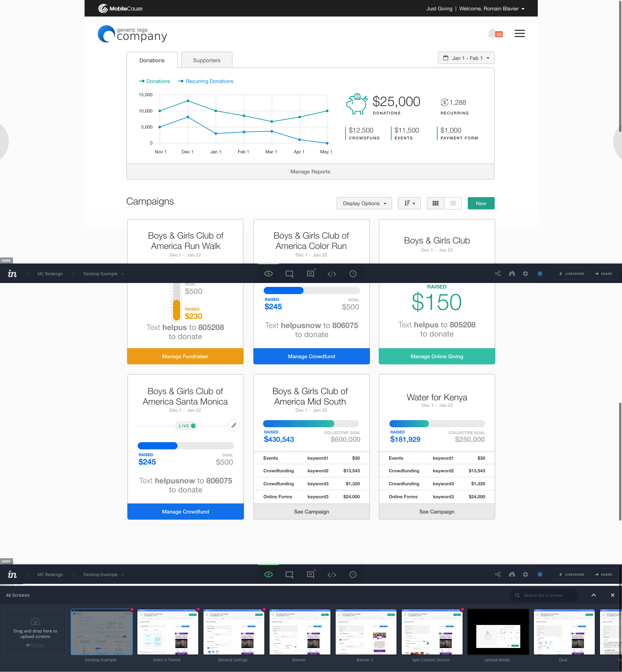Open the notifications bell with badge 23
Screen dimensions: 622x672
tap(495, 33)
